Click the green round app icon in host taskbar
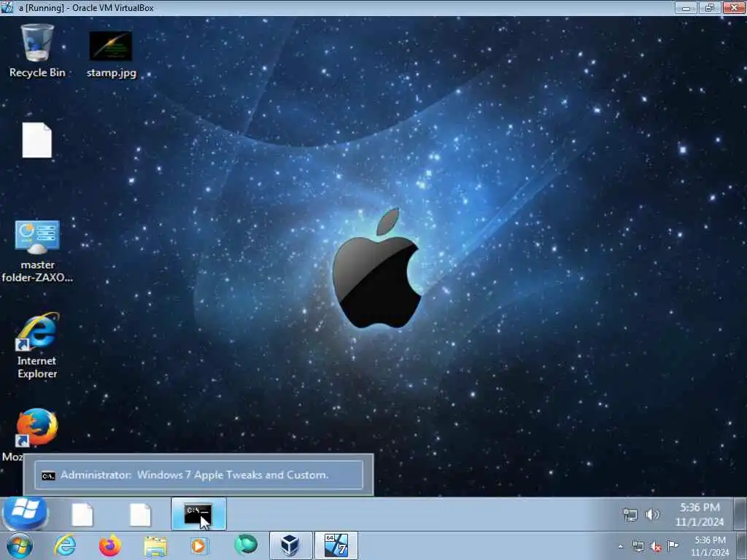 tap(246, 545)
